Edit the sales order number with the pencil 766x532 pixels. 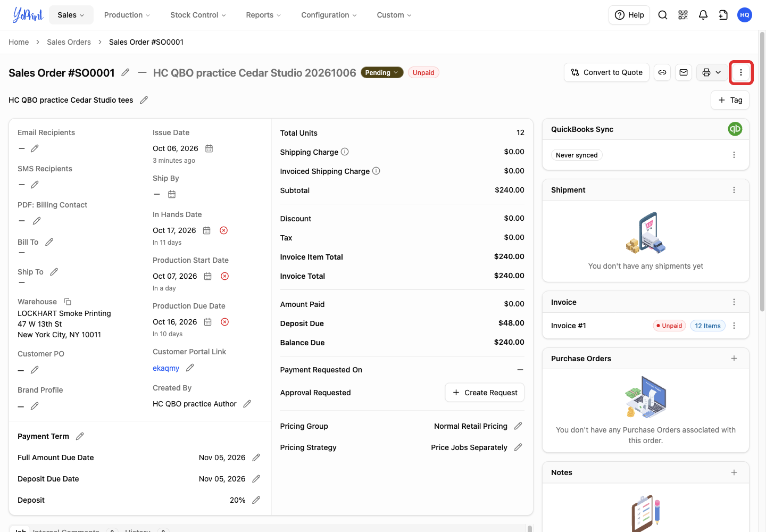tap(126, 72)
